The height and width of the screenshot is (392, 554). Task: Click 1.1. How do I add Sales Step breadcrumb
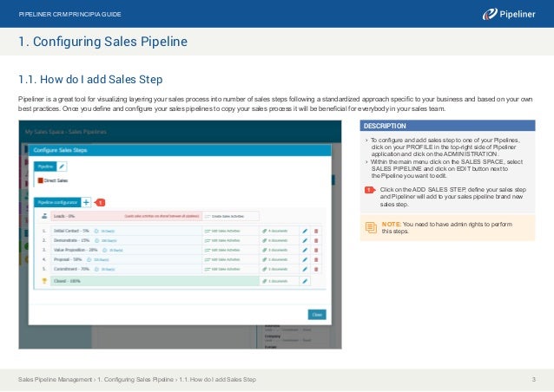pos(217,380)
